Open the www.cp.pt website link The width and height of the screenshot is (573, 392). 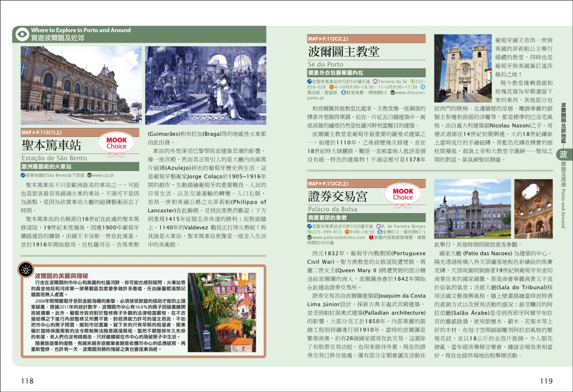point(103,175)
